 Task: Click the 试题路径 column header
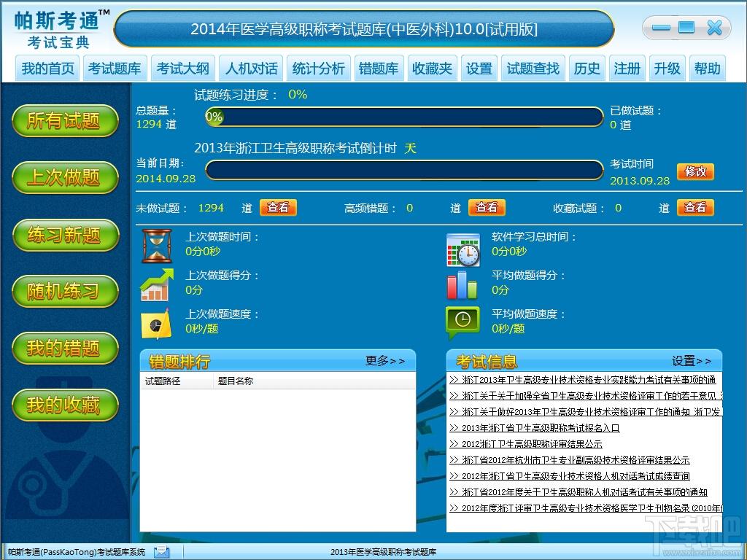pyautogui.click(x=177, y=381)
